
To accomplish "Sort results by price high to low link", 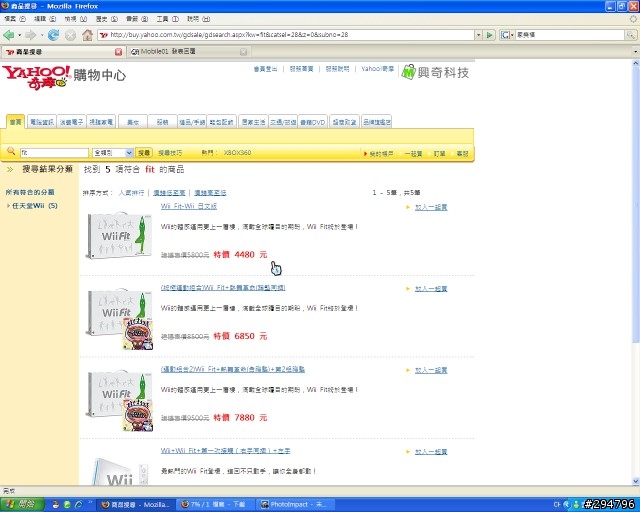I will (x=210, y=193).
